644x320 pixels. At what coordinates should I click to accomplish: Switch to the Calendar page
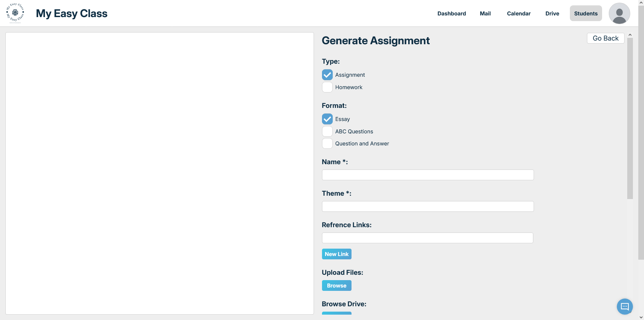(519, 13)
